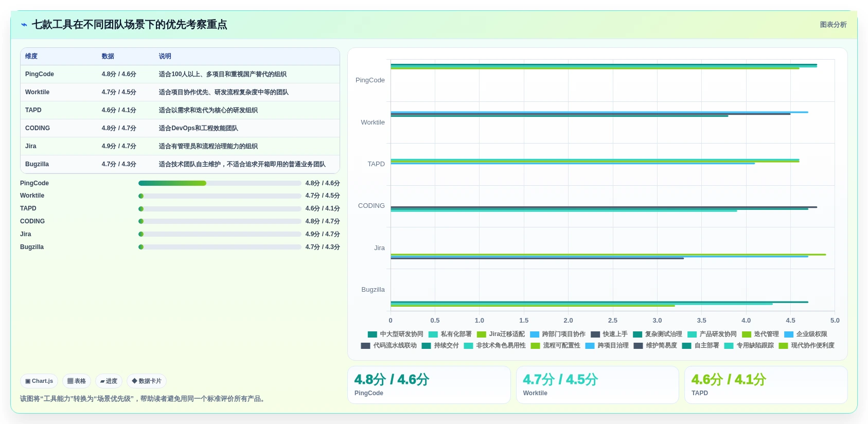Toggle the Jira迁移适配 legend entry
The image size is (868, 424).
pyautogui.click(x=501, y=334)
